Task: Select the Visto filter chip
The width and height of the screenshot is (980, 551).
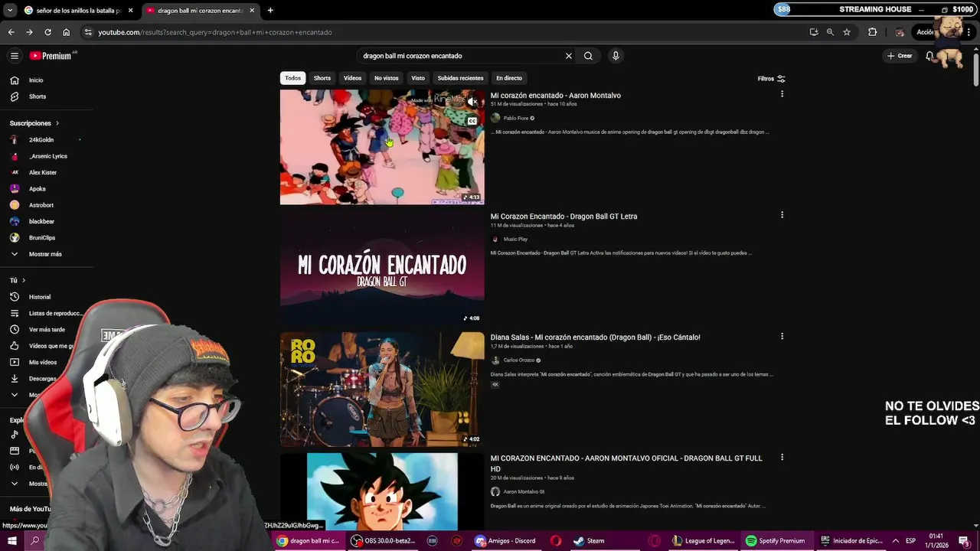Action: pos(418,78)
